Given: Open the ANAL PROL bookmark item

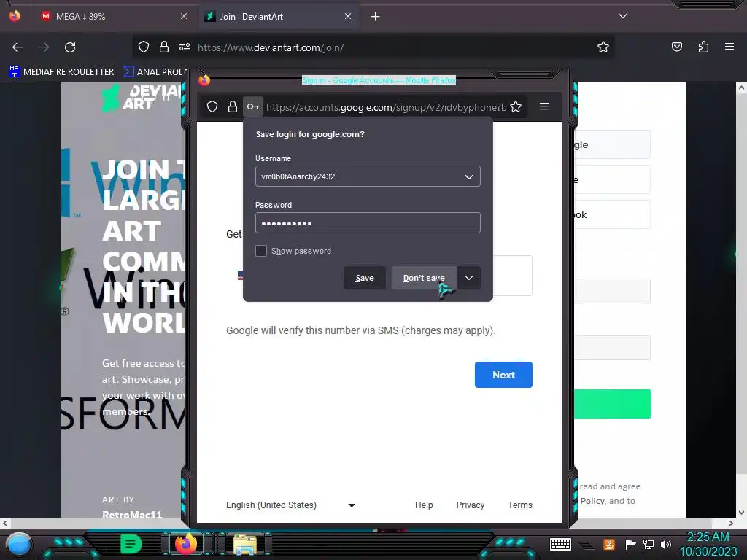Looking at the screenshot, I should point(155,72).
